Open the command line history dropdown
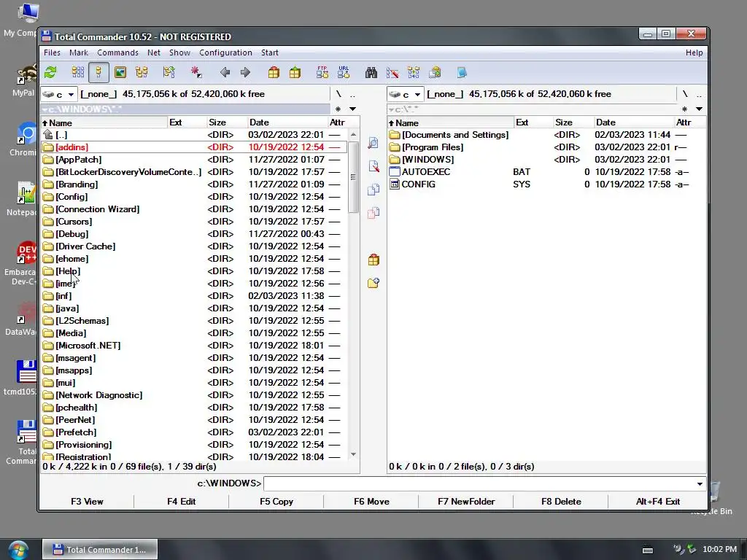 [700, 484]
